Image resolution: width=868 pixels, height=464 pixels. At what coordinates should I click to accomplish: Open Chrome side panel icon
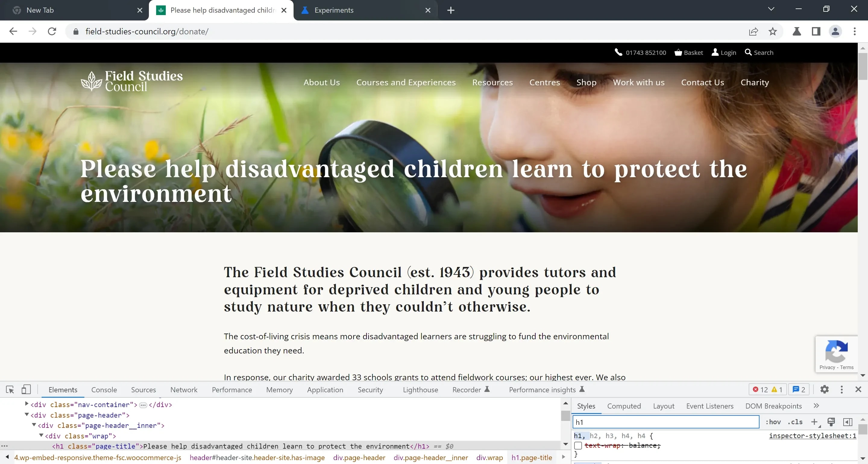click(x=816, y=31)
